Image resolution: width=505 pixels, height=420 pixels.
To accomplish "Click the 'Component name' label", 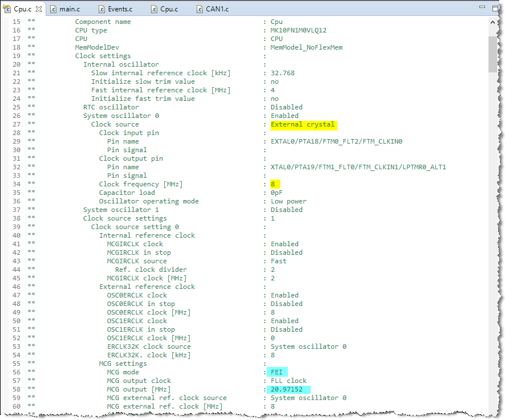I will click(x=103, y=22).
